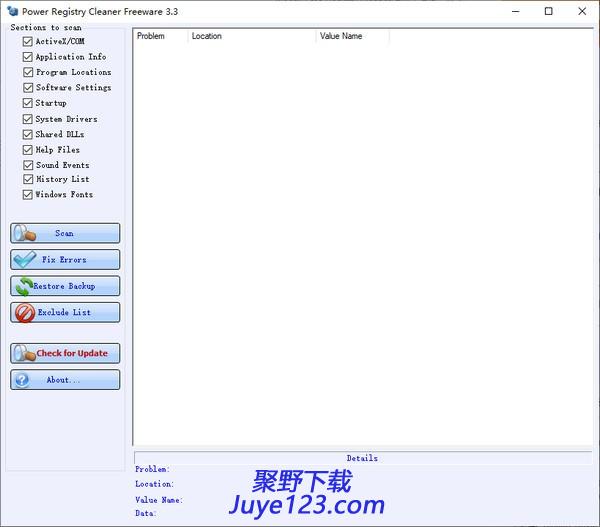Toggle the Help Files checkbox
Image resolution: width=600 pixels, height=527 pixels.
point(28,150)
